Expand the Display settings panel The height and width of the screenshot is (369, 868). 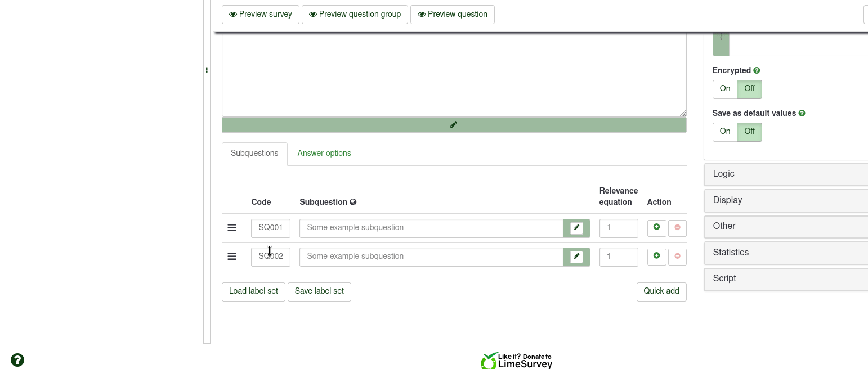786,201
